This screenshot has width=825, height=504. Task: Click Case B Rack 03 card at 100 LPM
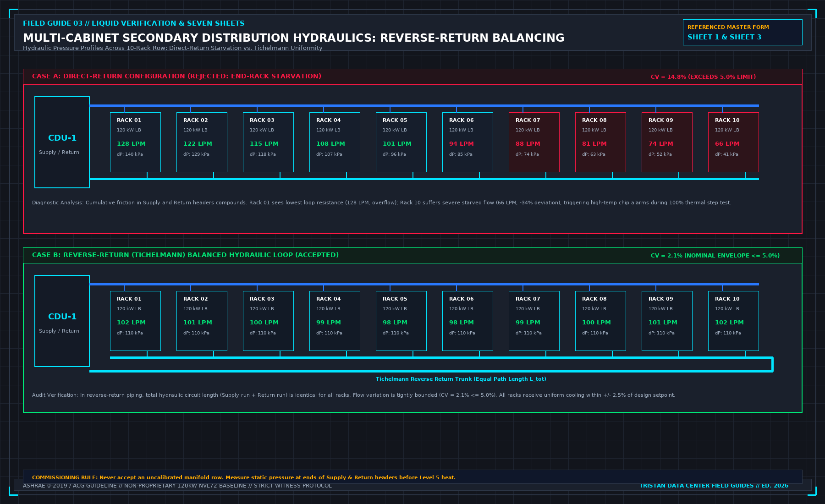[268, 321]
